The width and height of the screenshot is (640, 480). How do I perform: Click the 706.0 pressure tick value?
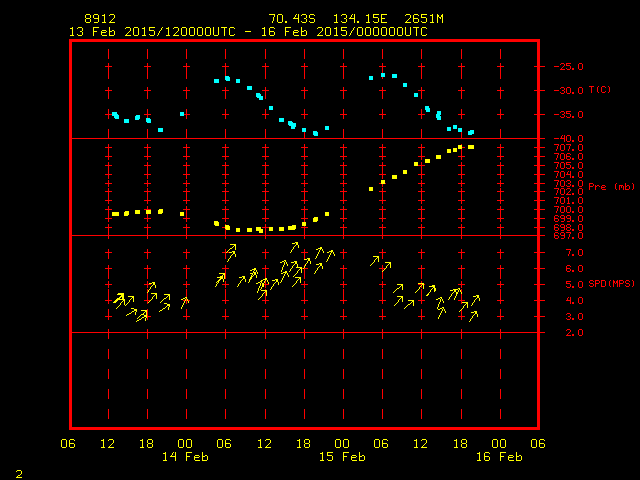click(x=568, y=157)
